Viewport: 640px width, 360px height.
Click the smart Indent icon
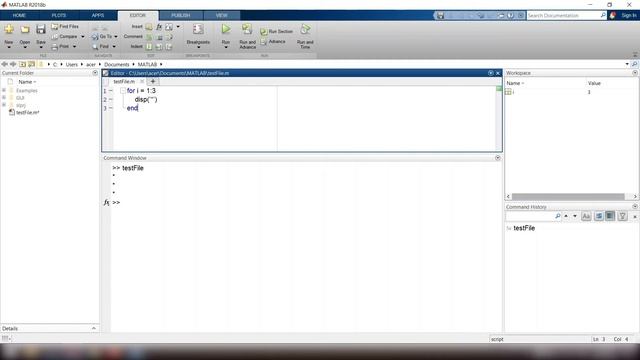[x=149, y=47]
